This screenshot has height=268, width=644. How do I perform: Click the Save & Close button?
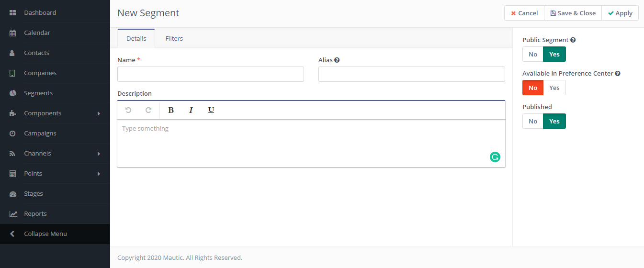pyautogui.click(x=573, y=13)
